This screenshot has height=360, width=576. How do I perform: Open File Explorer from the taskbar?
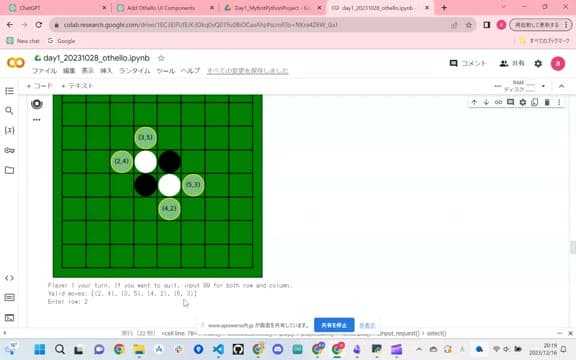(x=139, y=349)
